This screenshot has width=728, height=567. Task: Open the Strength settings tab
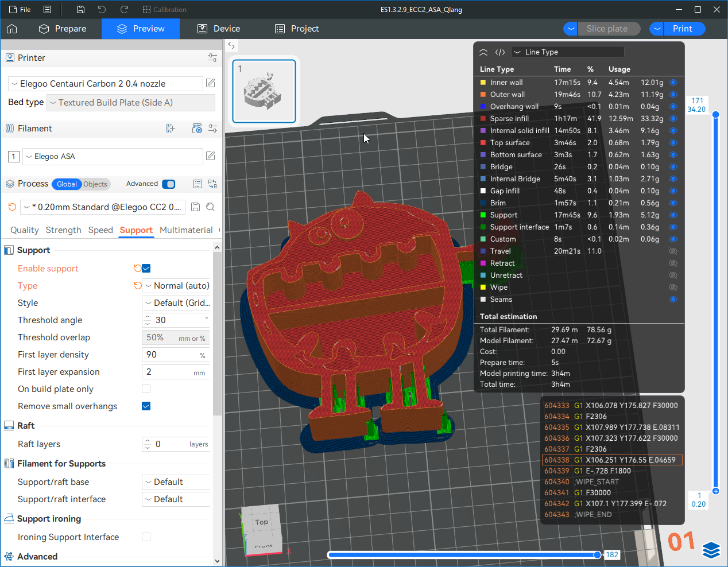coord(63,230)
